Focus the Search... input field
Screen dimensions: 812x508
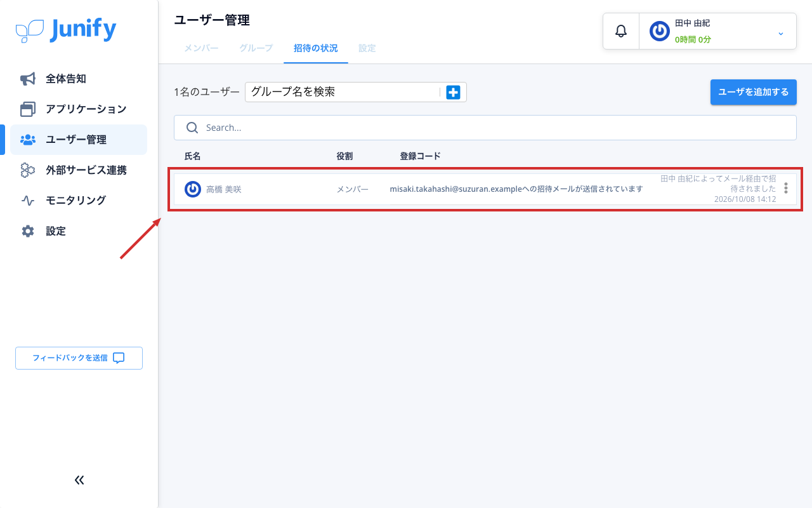coord(485,128)
